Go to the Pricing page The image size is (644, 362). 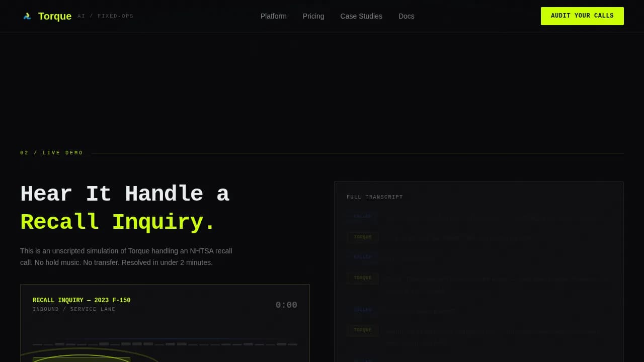313,16
